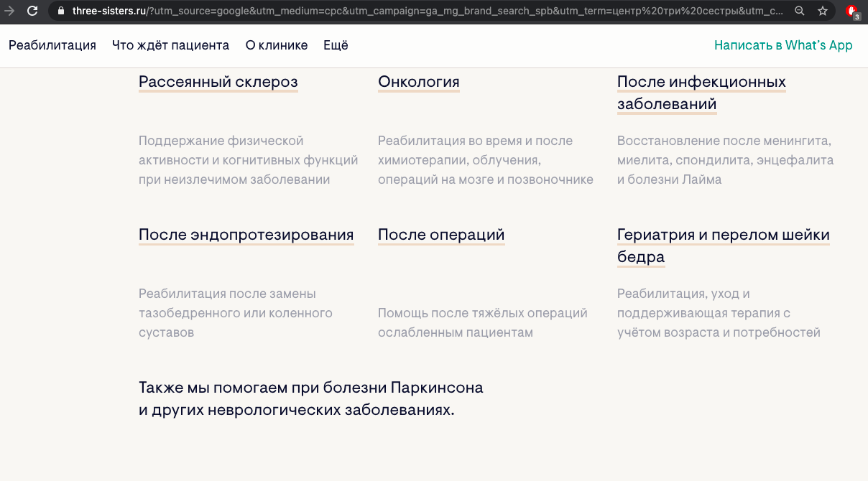This screenshot has width=868, height=481.
Task: Expand the Ещё navigation dropdown
Action: 336,45
